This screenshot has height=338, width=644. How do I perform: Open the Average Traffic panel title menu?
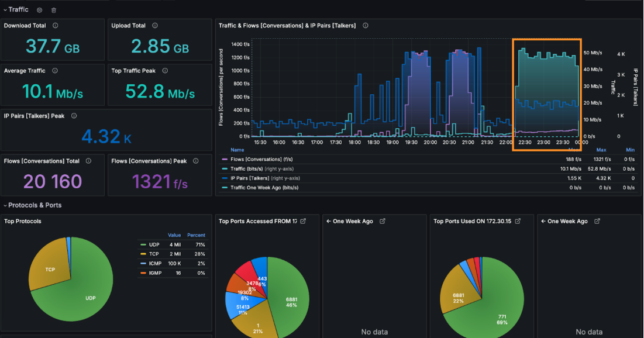pyautogui.click(x=25, y=71)
